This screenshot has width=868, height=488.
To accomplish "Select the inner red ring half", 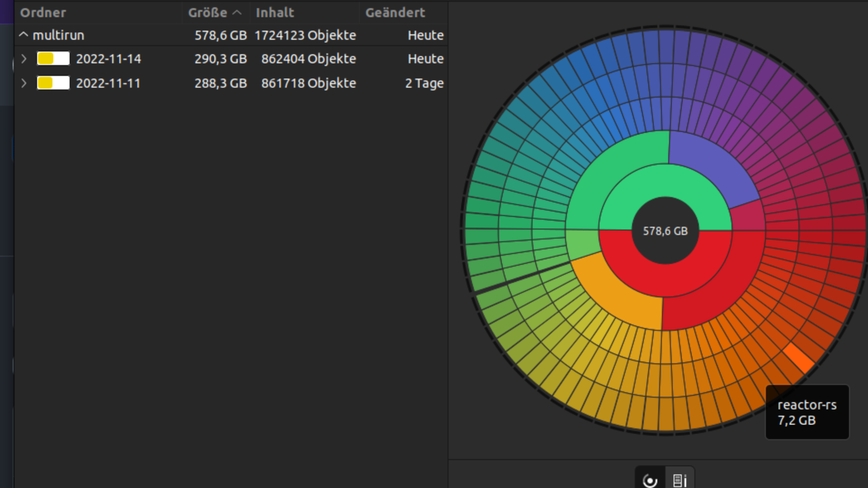I will pyautogui.click(x=665, y=281).
